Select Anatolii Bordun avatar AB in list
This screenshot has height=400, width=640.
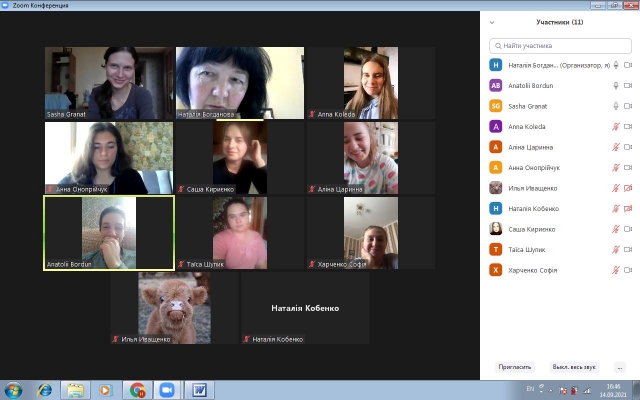tap(496, 85)
